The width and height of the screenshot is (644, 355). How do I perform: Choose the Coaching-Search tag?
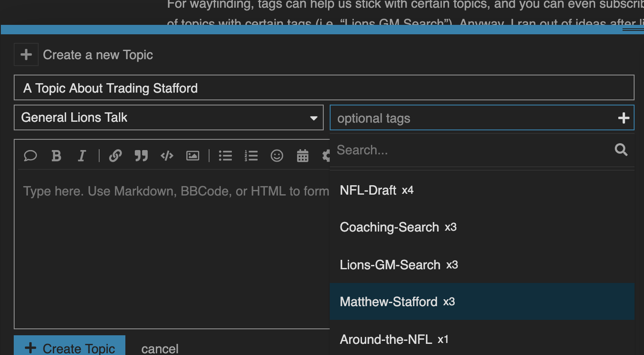click(x=389, y=227)
